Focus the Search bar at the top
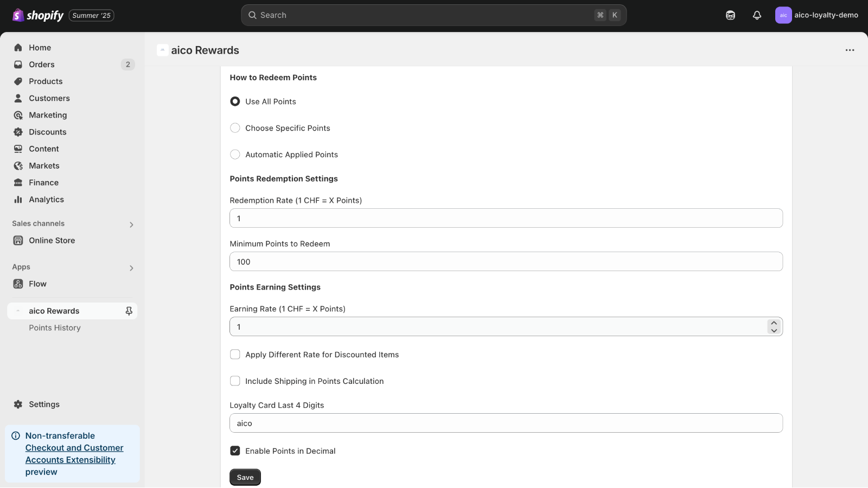Viewport: 868px width, 488px height. point(433,15)
